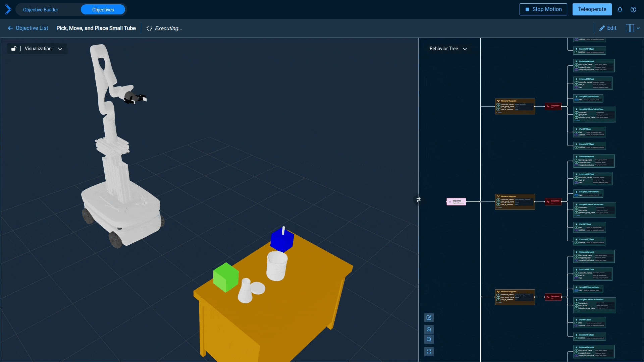Select the Objectives tab
644x362 pixels.
point(103,10)
